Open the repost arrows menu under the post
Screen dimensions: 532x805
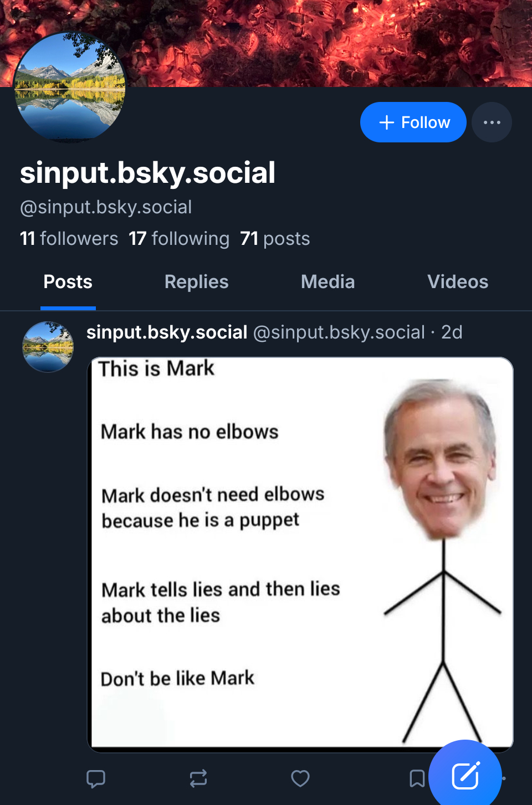point(198,778)
